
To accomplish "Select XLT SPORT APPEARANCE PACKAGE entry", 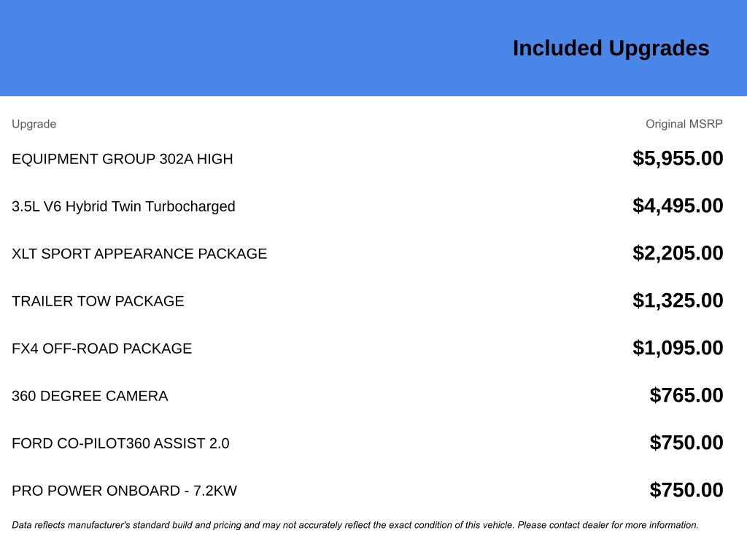I will [139, 254].
